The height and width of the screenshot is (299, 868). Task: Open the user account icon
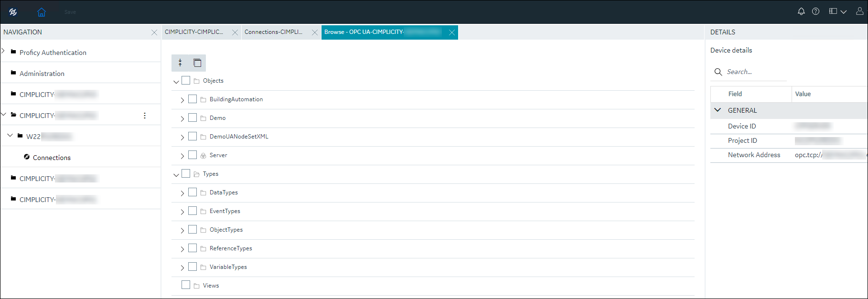pos(859,11)
